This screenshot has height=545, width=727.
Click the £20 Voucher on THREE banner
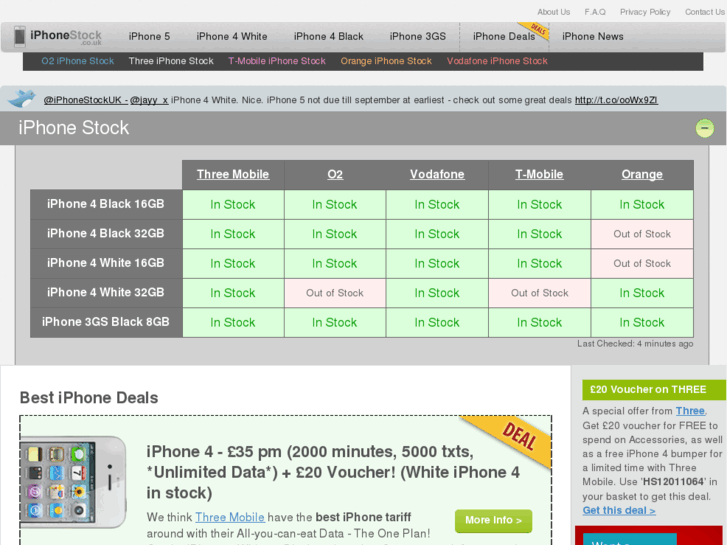(654, 390)
